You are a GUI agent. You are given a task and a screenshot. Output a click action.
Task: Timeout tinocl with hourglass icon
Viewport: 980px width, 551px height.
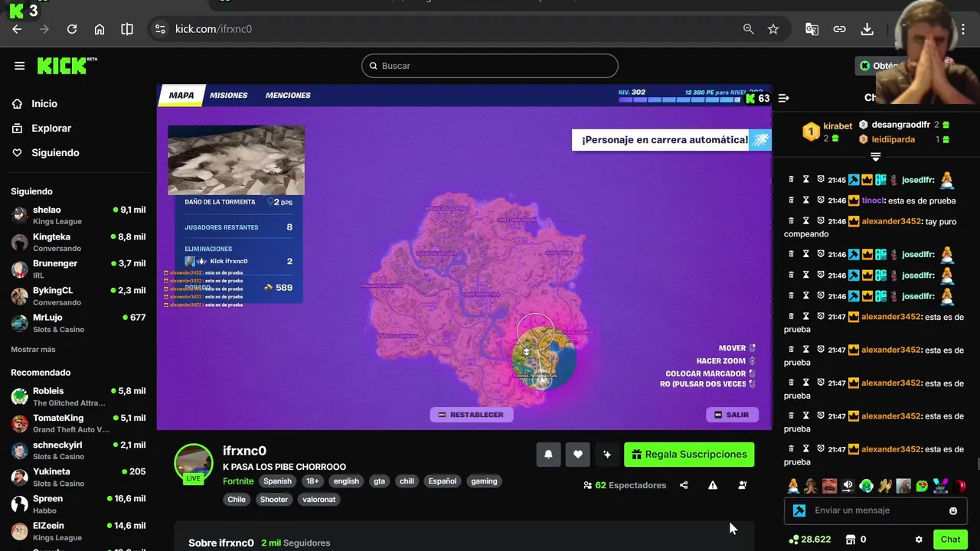805,201
